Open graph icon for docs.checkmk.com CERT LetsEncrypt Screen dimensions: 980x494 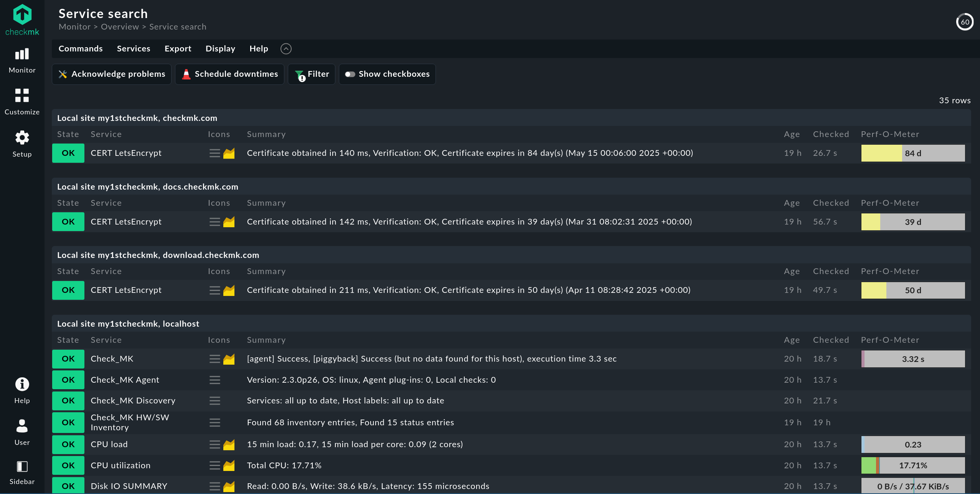(x=229, y=222)
